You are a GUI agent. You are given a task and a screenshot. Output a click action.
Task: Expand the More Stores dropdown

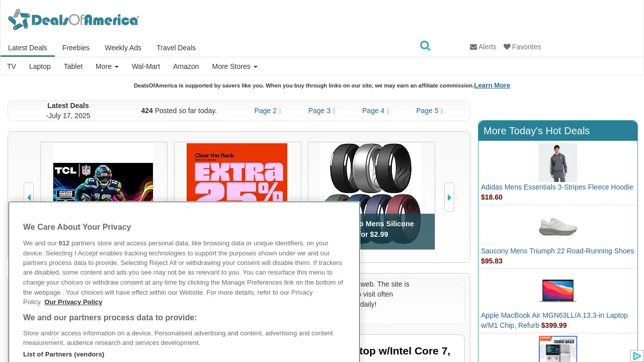point(234,66)
